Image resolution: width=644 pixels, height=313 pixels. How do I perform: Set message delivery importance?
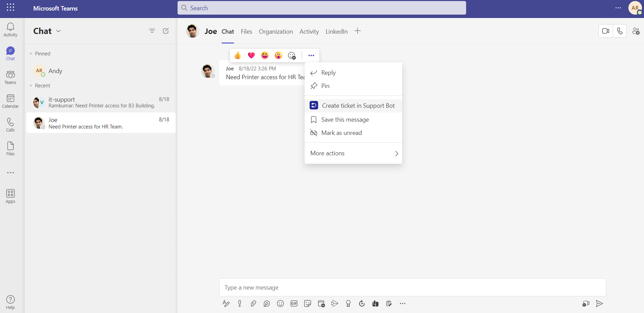239,303
